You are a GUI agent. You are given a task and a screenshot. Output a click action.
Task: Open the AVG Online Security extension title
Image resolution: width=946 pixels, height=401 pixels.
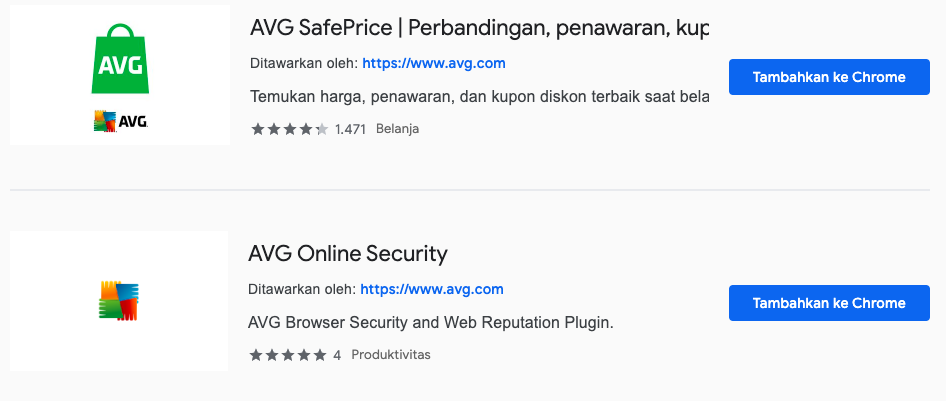tap(348, 253)
